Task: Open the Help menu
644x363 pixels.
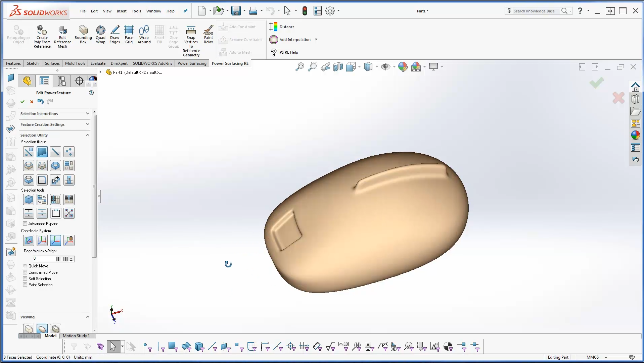Action: [x=171, y=11]
